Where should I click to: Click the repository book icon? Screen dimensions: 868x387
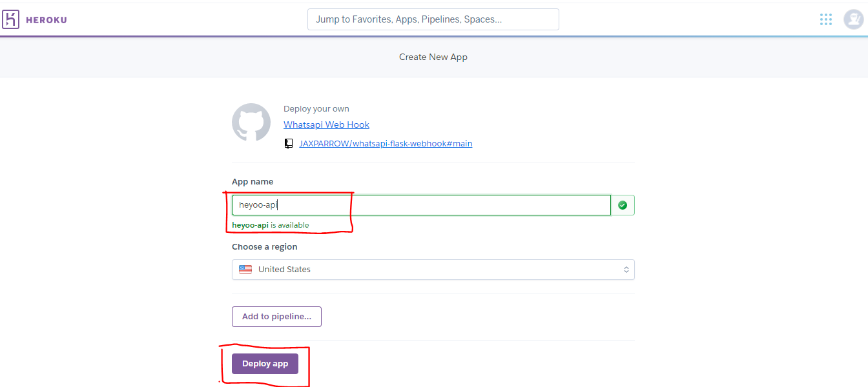click(289, 143)
